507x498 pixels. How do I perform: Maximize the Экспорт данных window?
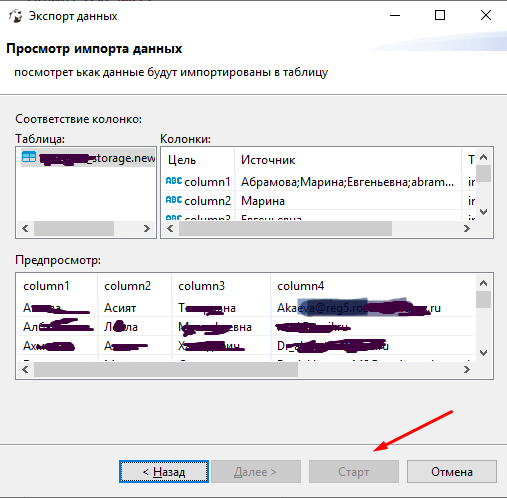pos(440,15)
